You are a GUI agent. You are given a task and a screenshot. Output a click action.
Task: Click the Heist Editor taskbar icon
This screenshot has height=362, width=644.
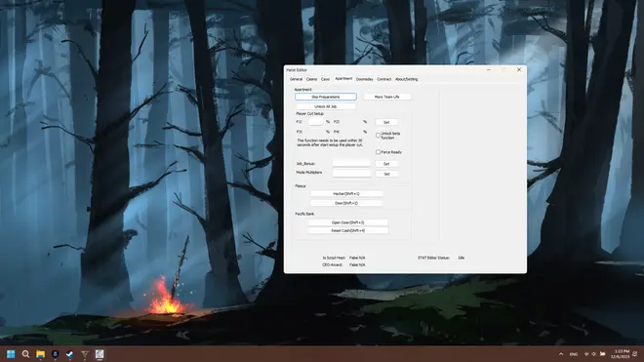100,354
